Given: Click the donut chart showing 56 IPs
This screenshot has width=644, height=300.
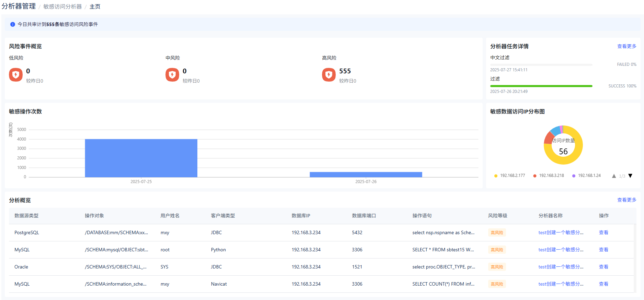Looking at the screenshot, I should tap(563, 145).
